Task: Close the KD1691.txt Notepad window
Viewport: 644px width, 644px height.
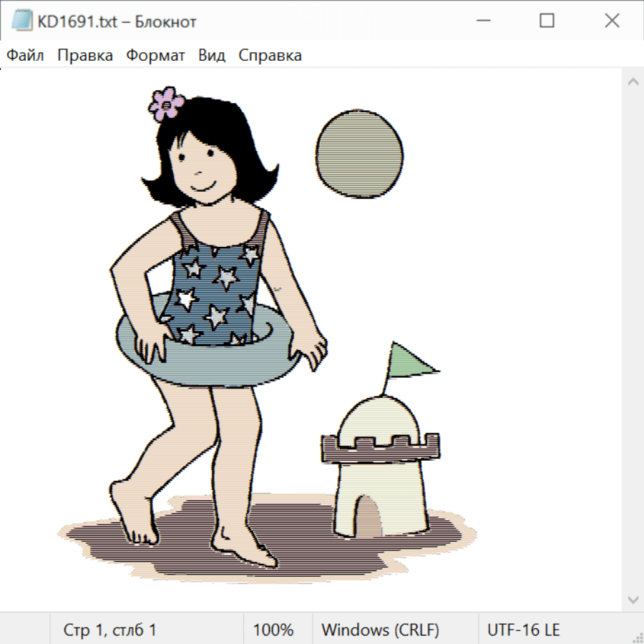Action: point(612,21)
